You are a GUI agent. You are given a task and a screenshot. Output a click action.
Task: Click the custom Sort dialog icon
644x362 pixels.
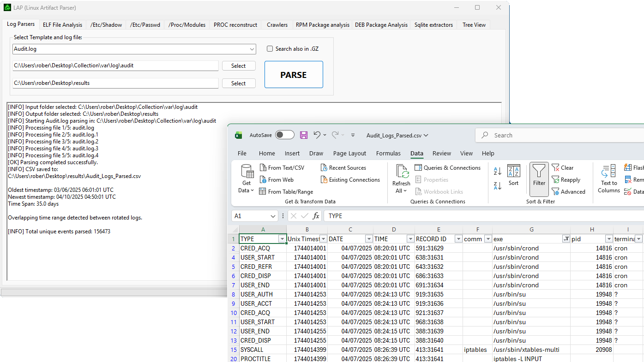tap(513, 171)
